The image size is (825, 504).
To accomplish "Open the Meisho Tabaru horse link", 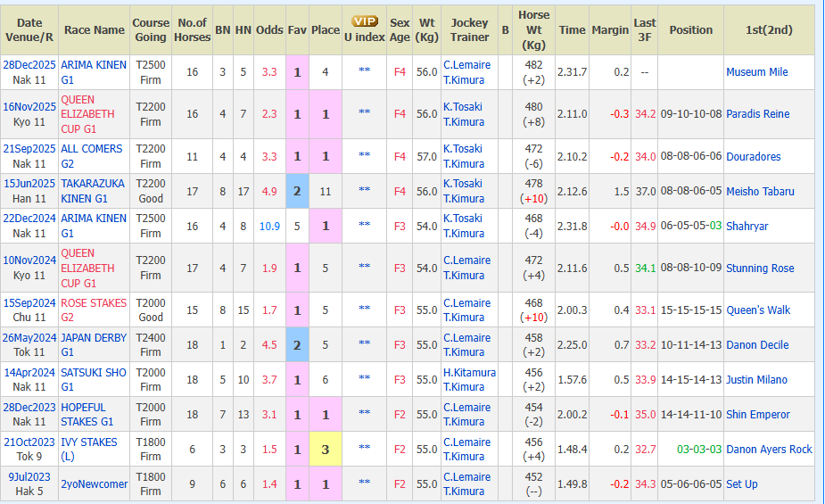I will (760, 192).
